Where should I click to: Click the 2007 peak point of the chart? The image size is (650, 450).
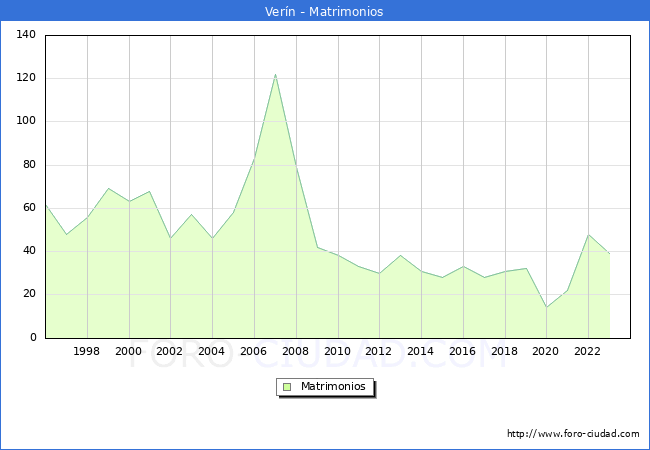(x=275, y=75)
